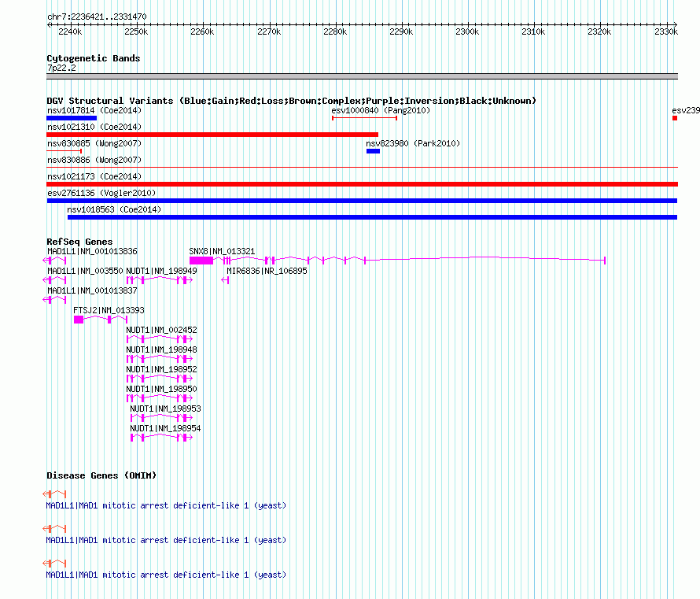Click the 2260k ruler label
Screen dimensions: 700x599
click(202, 31)
